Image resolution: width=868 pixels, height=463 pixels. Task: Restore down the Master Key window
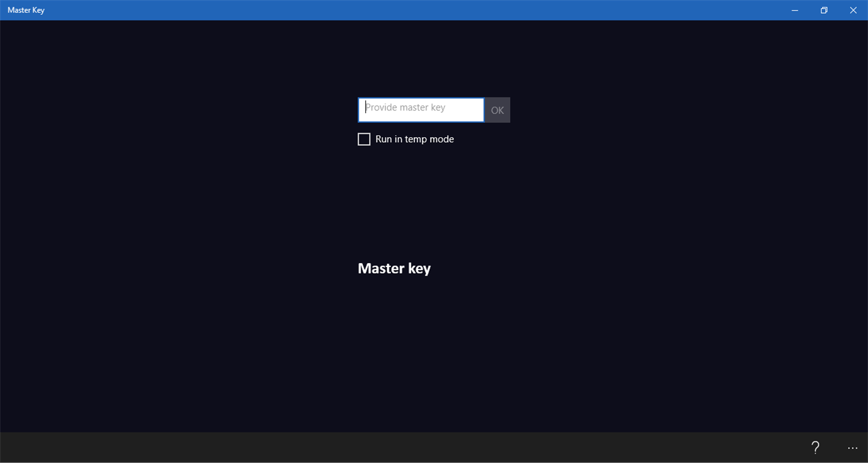[823, 10]
